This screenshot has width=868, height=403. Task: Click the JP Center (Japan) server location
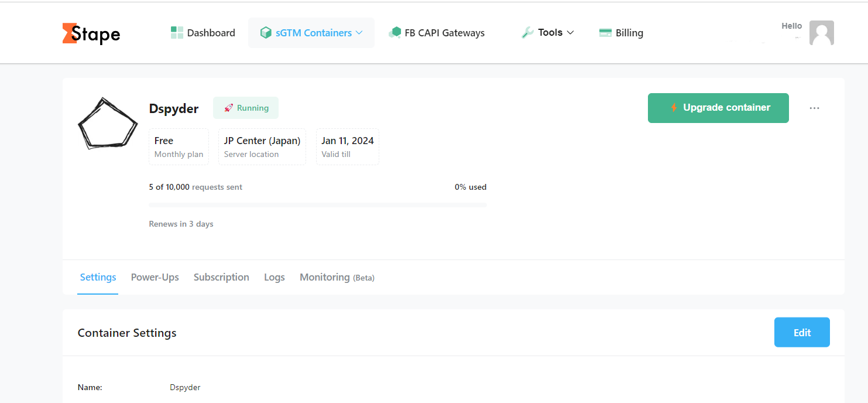262,147
